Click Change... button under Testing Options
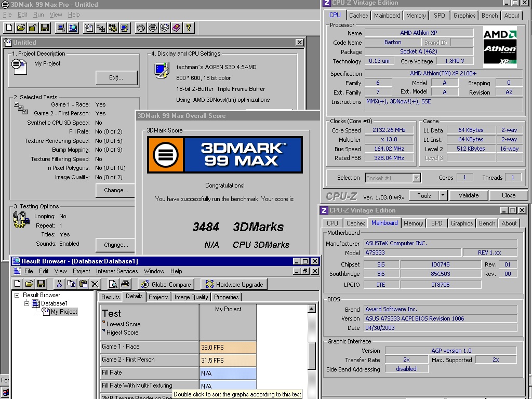532x399 pixels. pos(116,245)
